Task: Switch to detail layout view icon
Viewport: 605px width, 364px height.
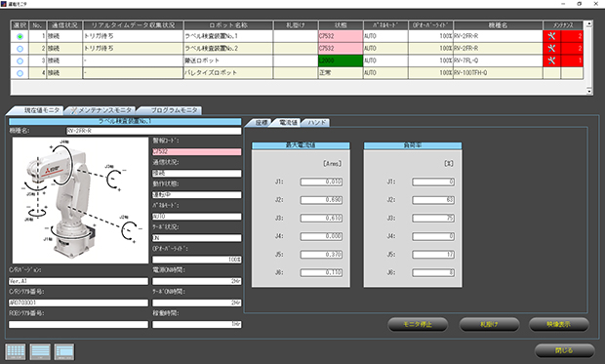Action: click(x=64, y=352)
